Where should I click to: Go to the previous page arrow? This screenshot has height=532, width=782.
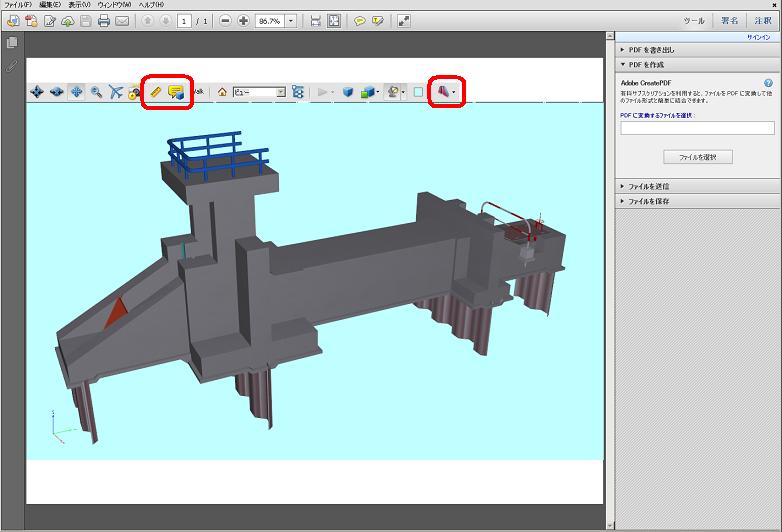[x=148, y=21]
